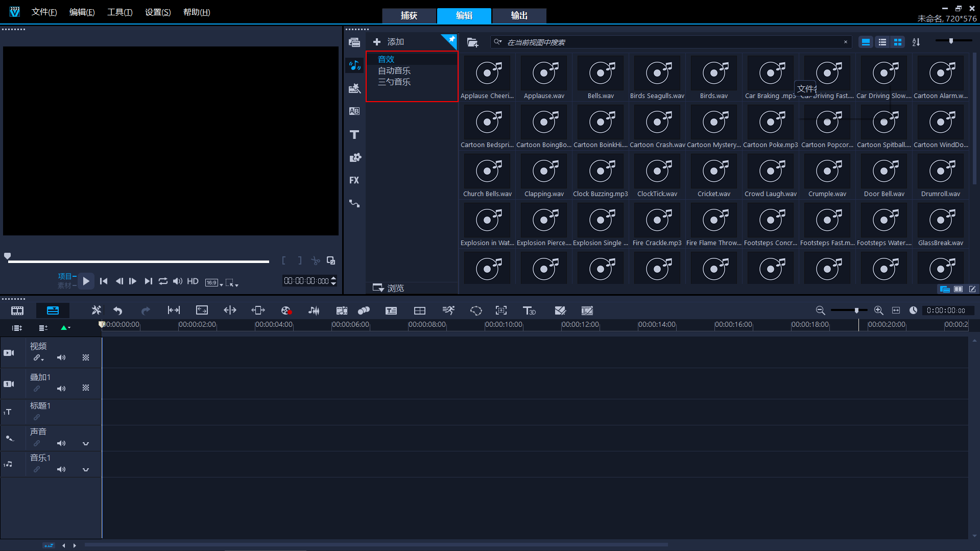The height and width of the screenshot is (551, 980).
Task: Click the Undo arrow in timeline toolbar
Action: tap(118, 310)
